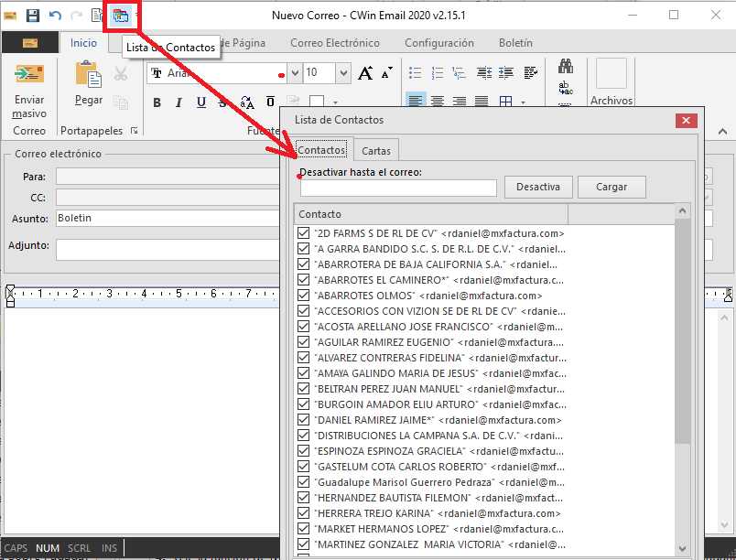Click the Desactivar hasta el correo field
Image resolution: width=736 pixels, height=560 pixels.
[398, 188]
